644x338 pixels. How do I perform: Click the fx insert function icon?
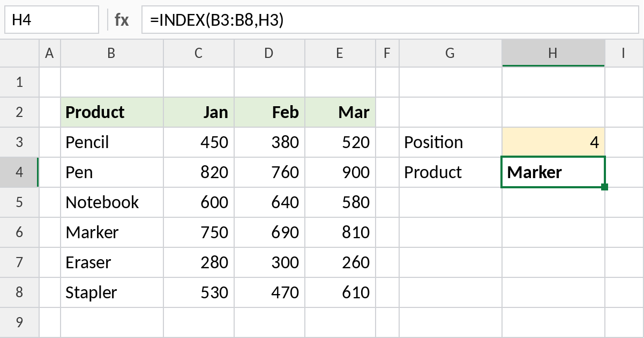[x=122, y=20]
